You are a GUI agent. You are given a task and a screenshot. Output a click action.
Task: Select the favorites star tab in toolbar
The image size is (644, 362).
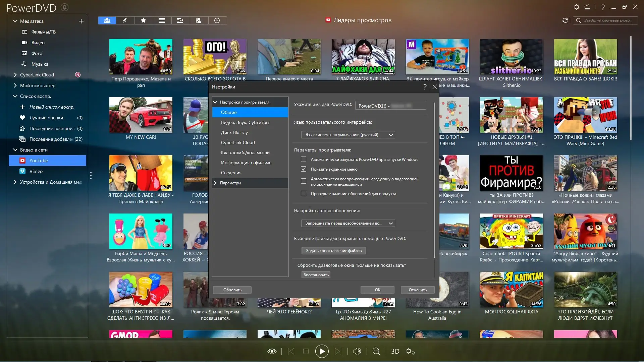pyautogui.click(x=143, y=20)
